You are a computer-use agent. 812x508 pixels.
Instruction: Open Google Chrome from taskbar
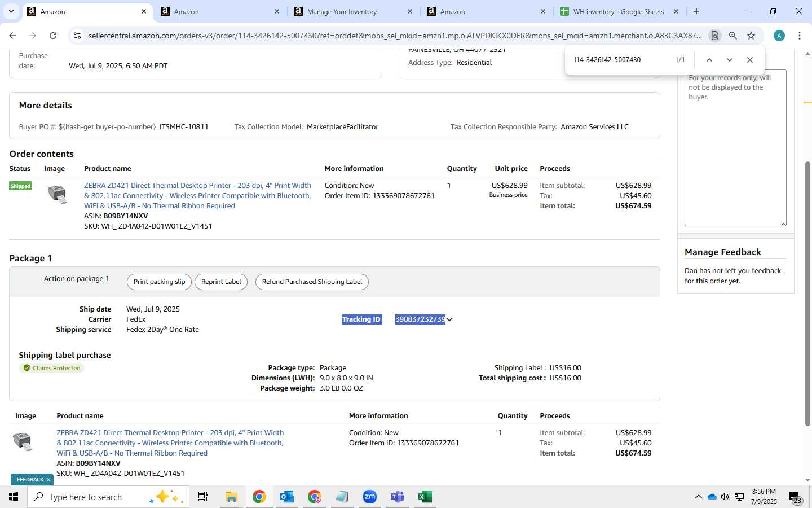(x=259, y=497)
